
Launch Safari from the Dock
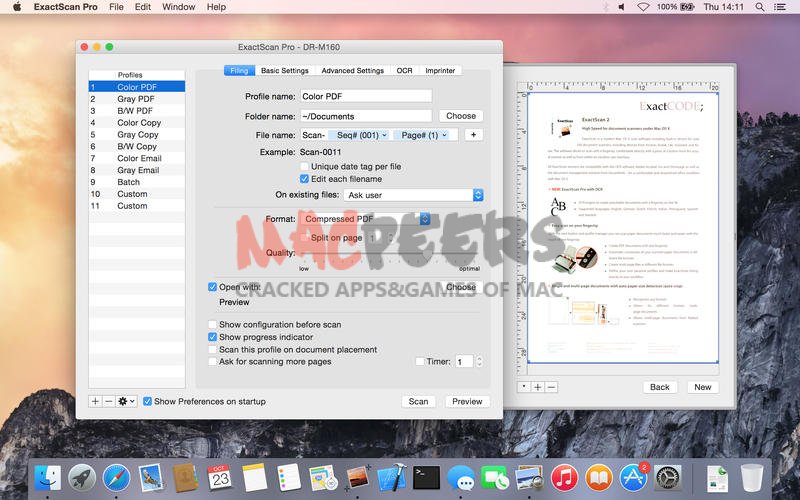click(x=116, y=478)
